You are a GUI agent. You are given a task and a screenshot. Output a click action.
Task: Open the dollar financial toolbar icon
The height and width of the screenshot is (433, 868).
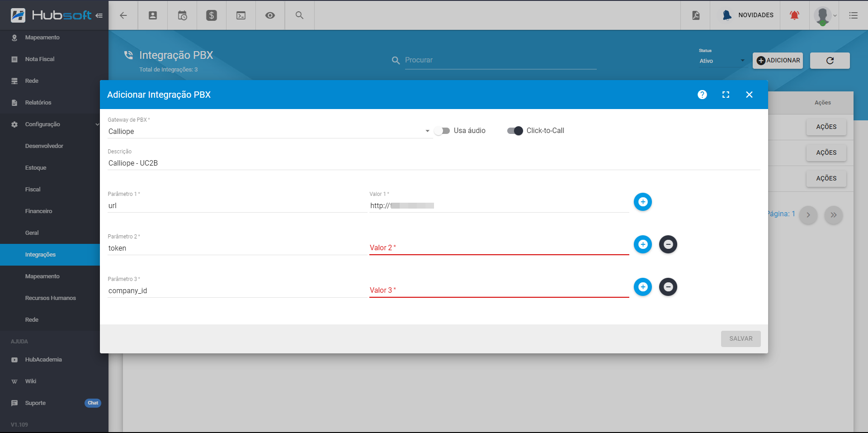point(212,15)
